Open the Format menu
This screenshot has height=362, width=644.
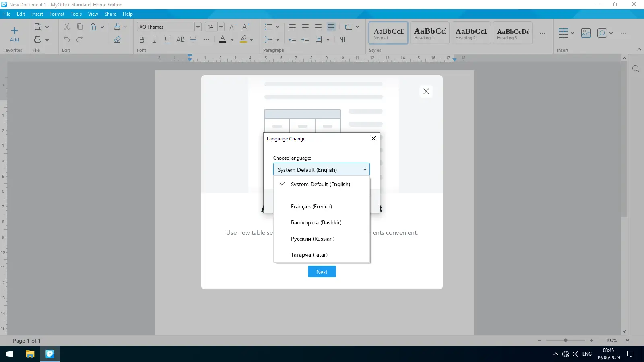point(57,14)
